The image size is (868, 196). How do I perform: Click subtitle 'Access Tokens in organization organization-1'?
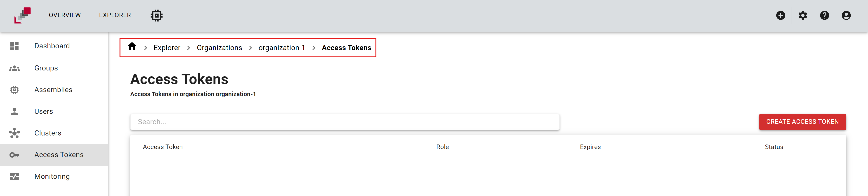[x=193, y=94]
